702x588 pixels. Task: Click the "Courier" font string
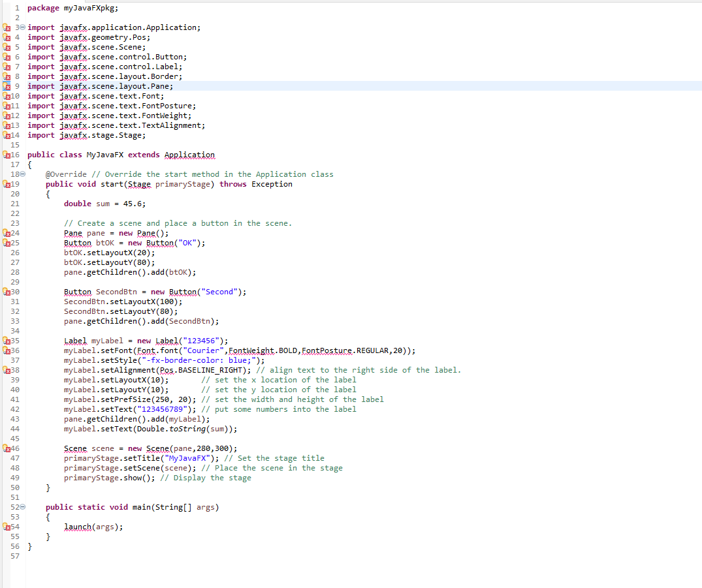click(x=203, y=351)
